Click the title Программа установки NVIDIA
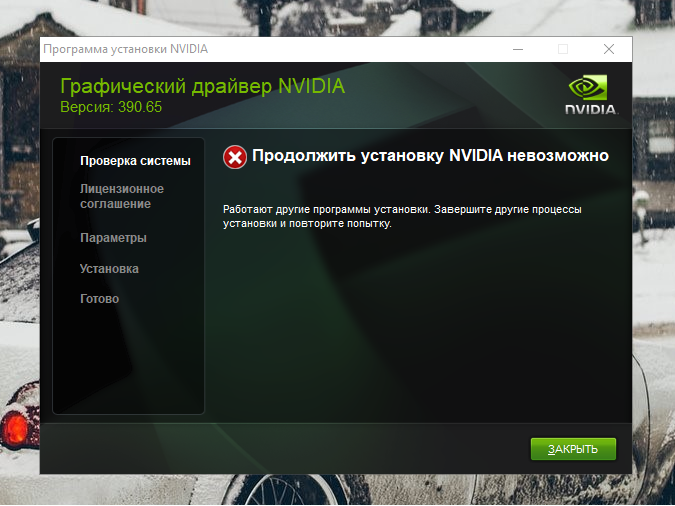The width and height of the screenshot is (675, 506). 126,49
